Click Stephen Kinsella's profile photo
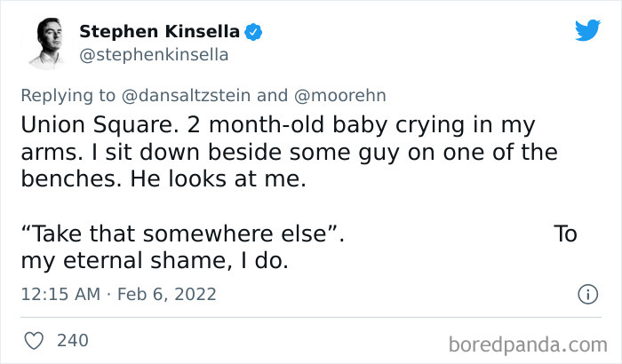The image size is (622, 364). point(45,44)
